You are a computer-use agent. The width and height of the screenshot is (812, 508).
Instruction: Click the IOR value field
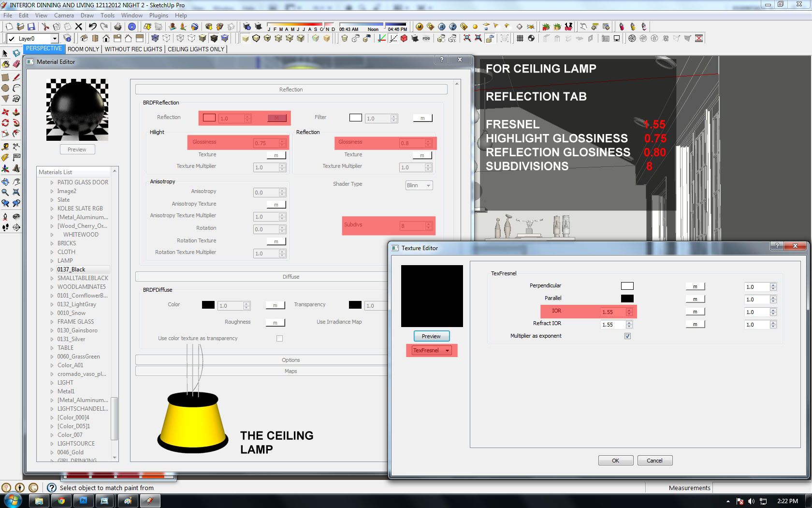(613, 312)
